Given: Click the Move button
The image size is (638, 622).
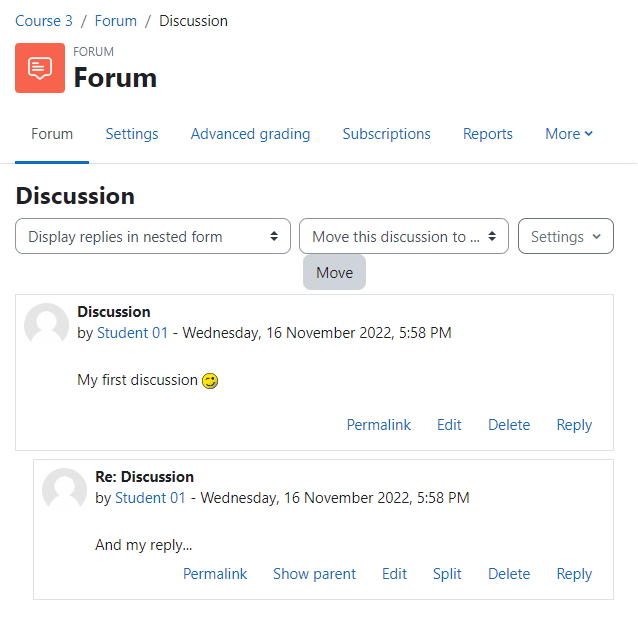Looking at the screenshot, I should [334, 273].
